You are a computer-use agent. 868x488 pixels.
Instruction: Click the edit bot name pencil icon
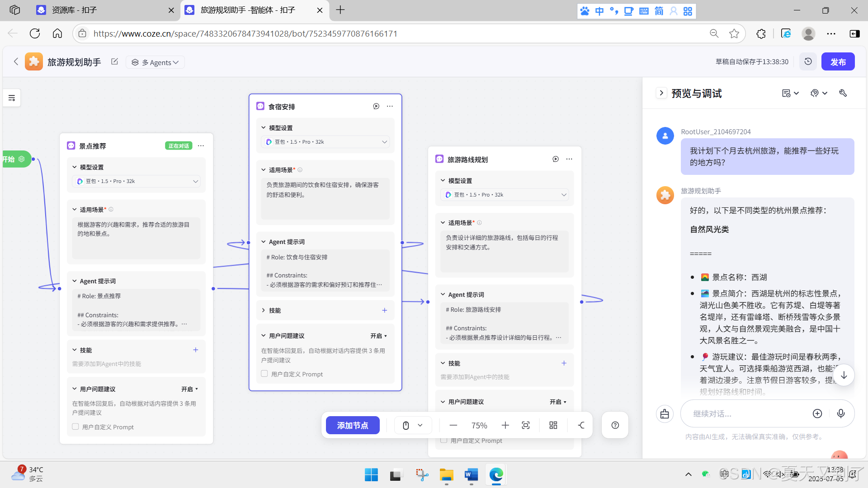tap(114, 62)
